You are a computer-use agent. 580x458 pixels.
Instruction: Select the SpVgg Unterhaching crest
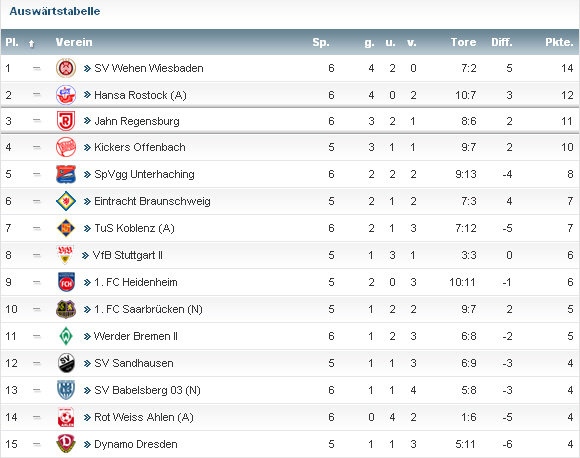[66, 174]
